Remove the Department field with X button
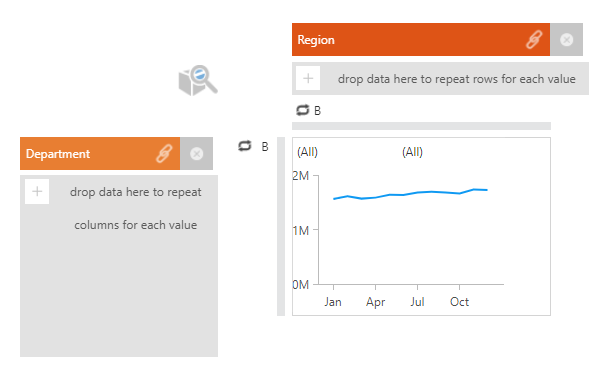 pyautogui.click(x=197, y=153)
